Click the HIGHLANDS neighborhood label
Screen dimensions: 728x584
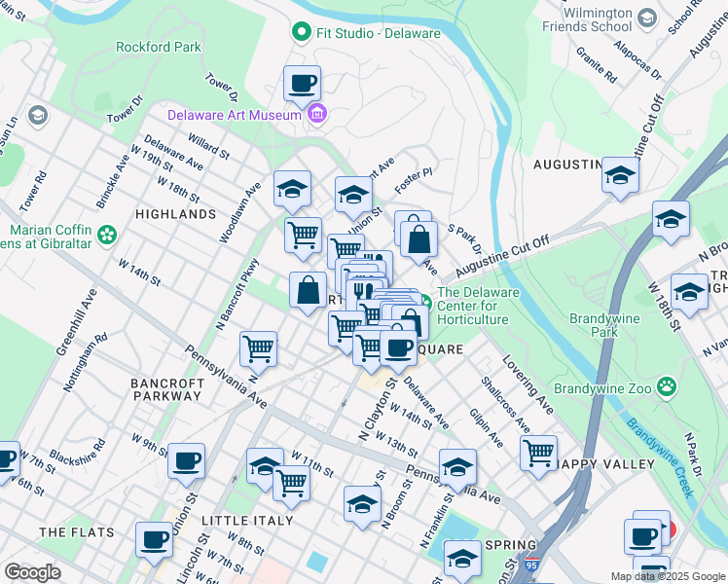point(176,214)
